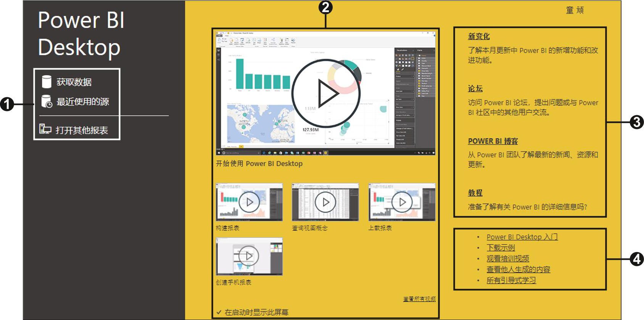Click the user name at top right
The height and width of the screenshot is (320, 644).
tap(575, 10)
